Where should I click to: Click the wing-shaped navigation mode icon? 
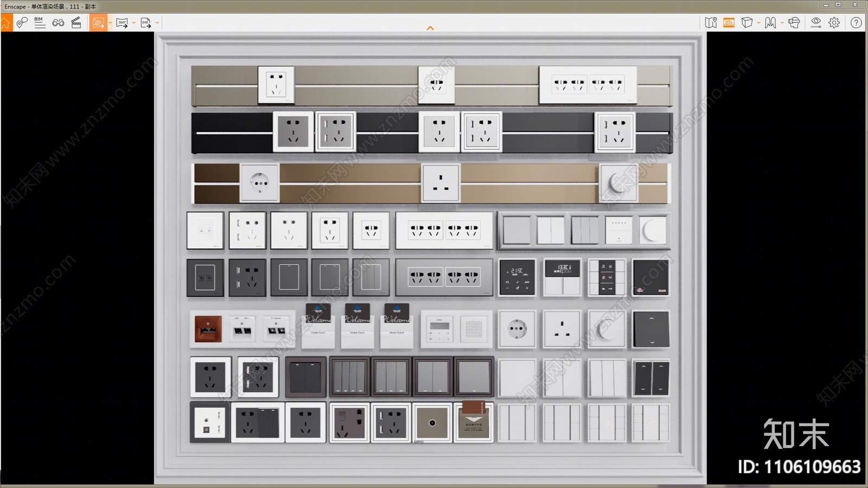[x=770, y=23]
